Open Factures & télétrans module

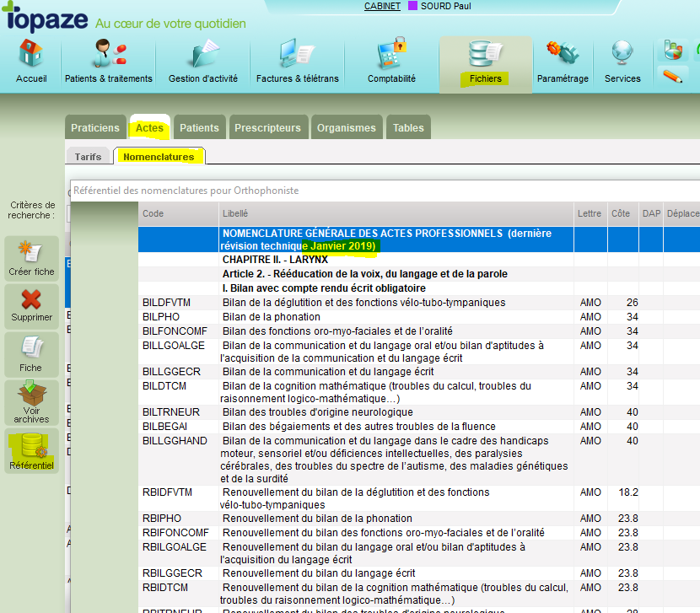click(297, 54)
